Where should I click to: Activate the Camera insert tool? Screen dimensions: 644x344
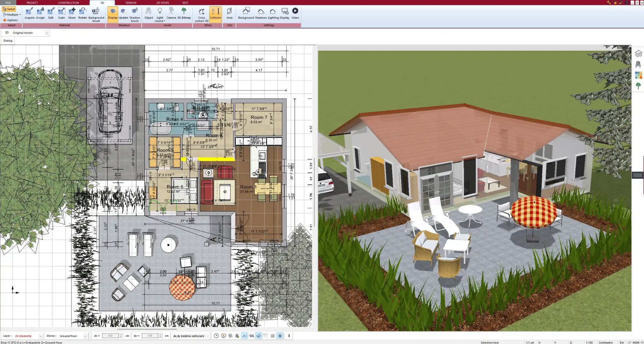(x=171, y=13)
